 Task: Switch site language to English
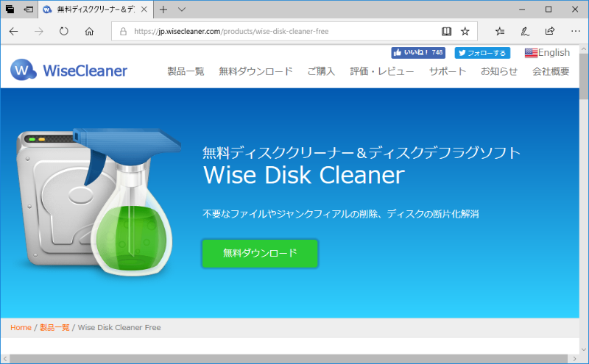[547, 52]
